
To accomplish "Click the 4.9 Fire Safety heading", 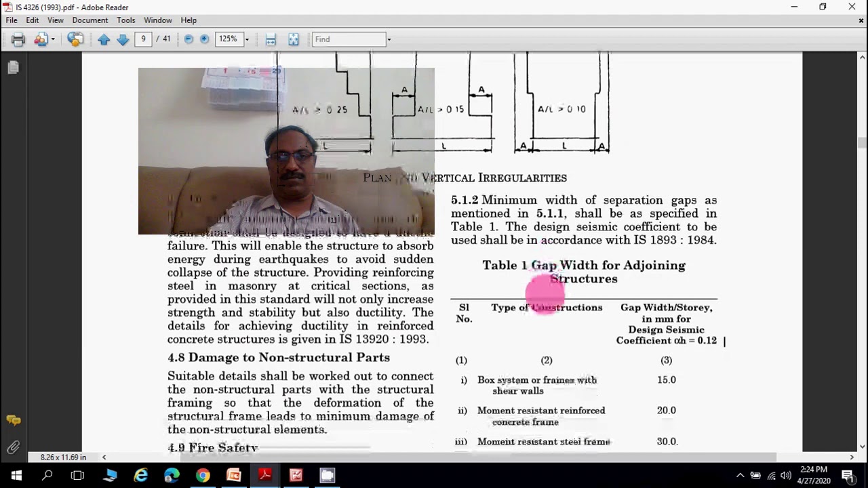I will coord(213,448).
